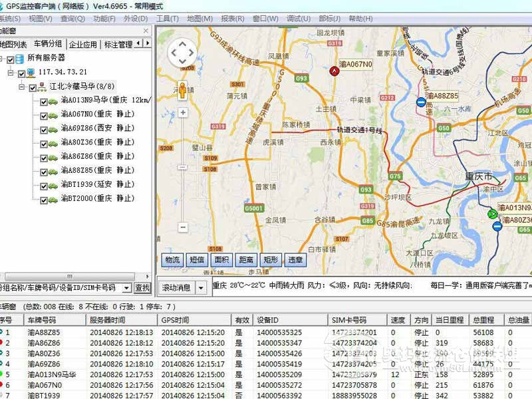This screenshot has width=532, height=399.
Task: Toggle the 117.34.73.21 server checkbox
Action: (x=22, y=74)
